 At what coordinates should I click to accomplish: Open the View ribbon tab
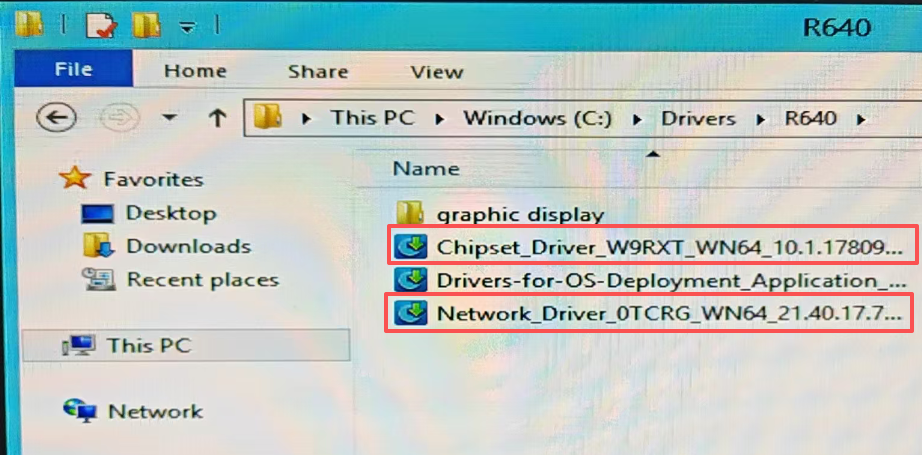tap(437, 71)
